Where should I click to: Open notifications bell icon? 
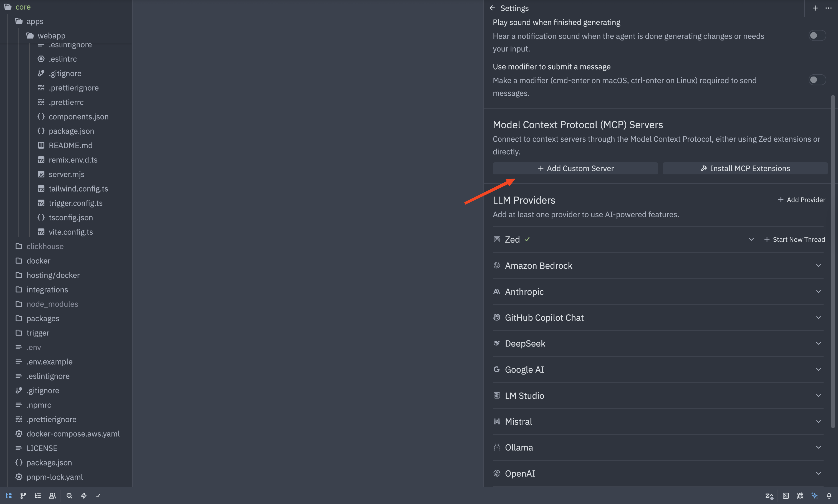click(829, 495)
